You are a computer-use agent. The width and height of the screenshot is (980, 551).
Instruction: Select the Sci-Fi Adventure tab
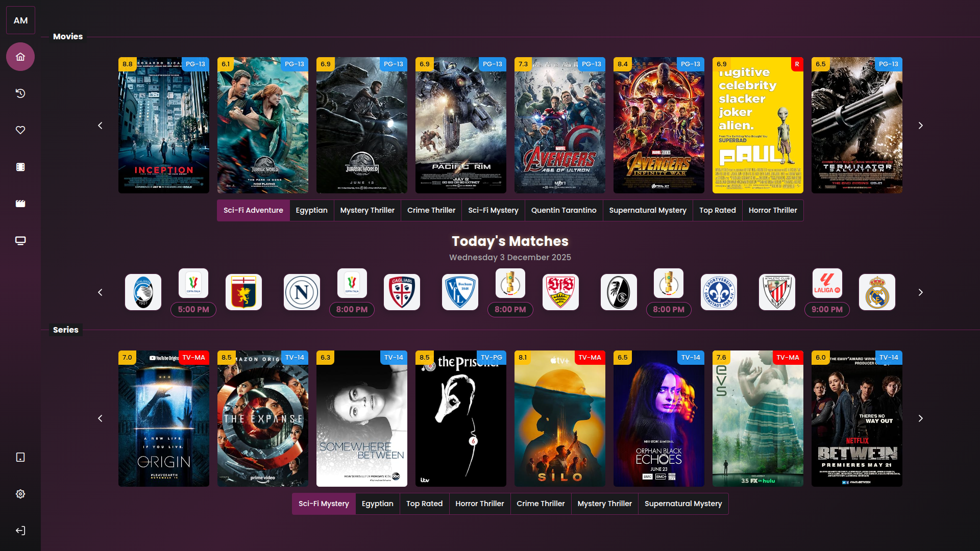pyautogui.click(x=253, y=210)
